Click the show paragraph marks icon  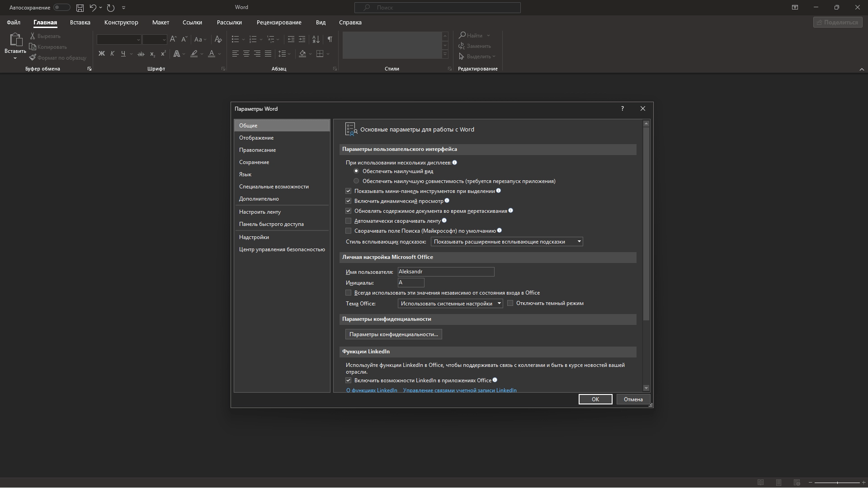coord(330,39)
